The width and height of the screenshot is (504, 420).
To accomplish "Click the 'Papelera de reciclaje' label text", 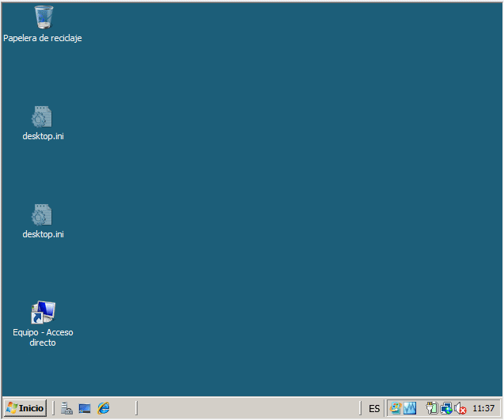I will point(43,38).
